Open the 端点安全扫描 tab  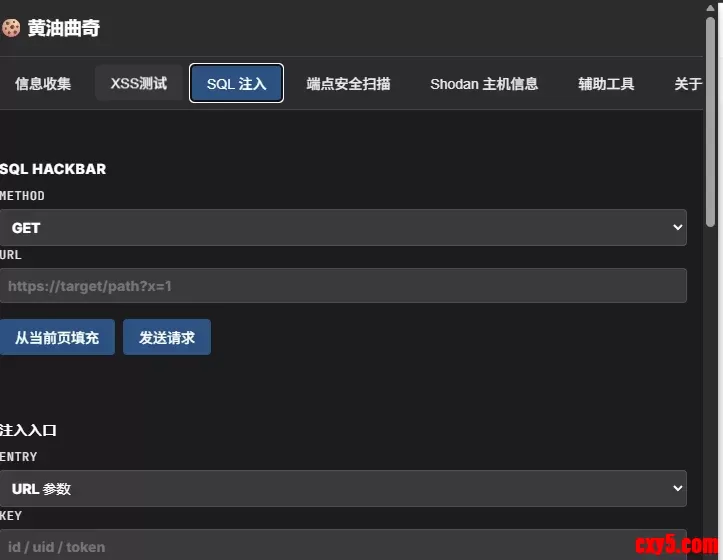(x=348, y=84)
